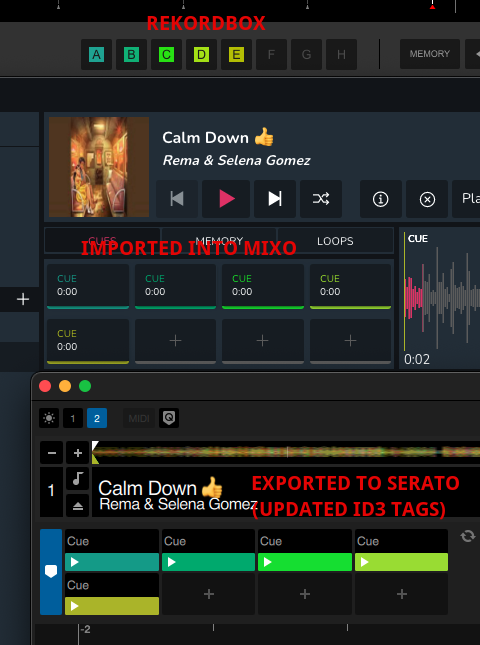The height and width of the screenshot is (645, 480).
Task: Switch to deck layout 1 in Serato
Action: 73,418
